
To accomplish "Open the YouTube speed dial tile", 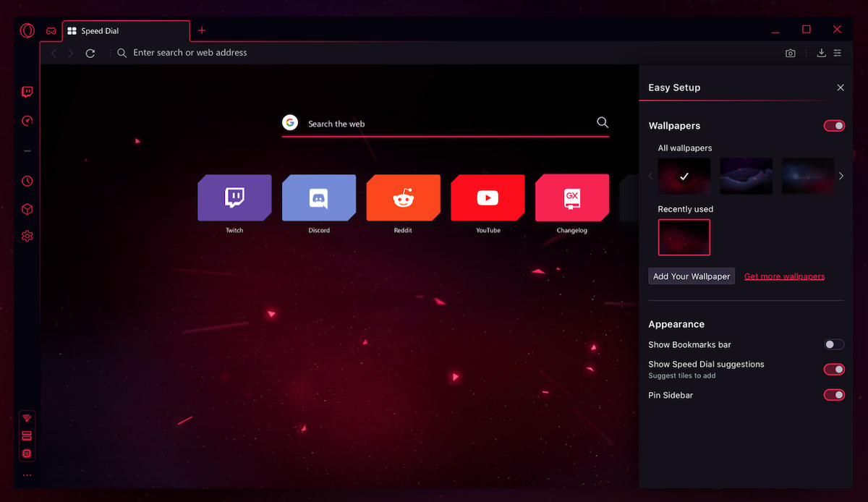I will (488, 197).
